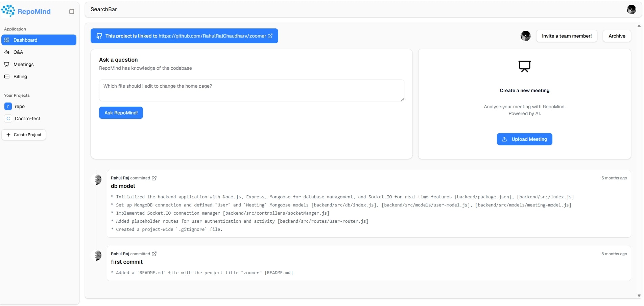Open the profile avatar at top right
644x306 pixels.
(x=632, y=9)
